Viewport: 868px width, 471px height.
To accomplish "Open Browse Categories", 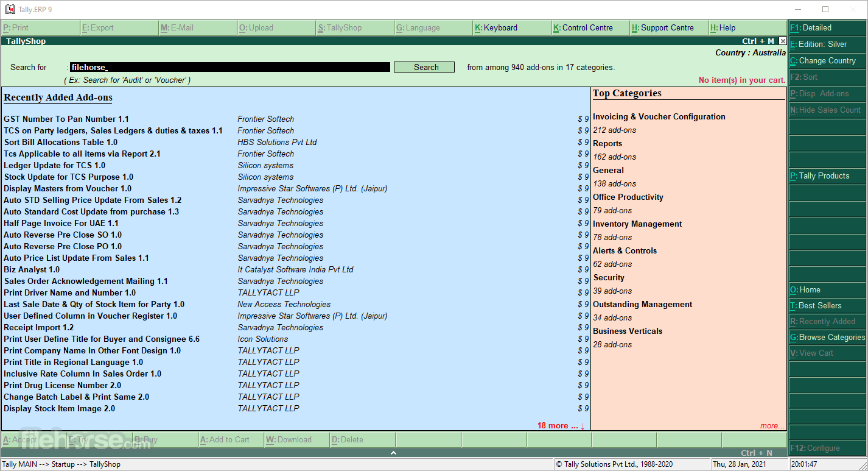I will [x=827, y=338].
